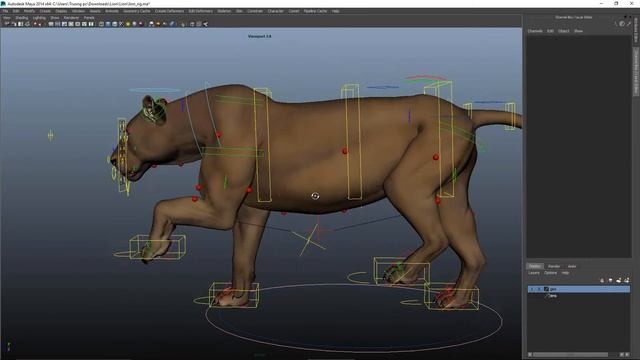640x360 pixels.
Task: Select the front right foot box control
Action: pyautogui.click(x=234, y=295)
